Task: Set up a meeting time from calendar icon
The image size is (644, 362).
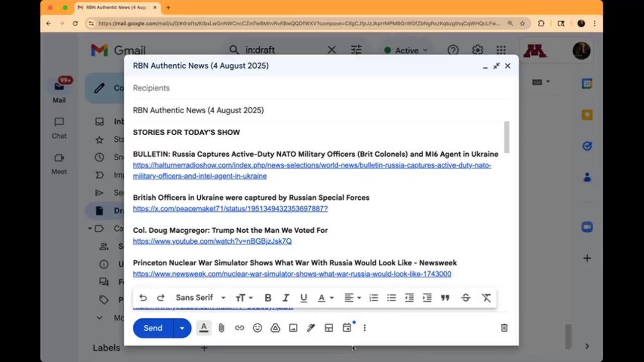Action: click(347, 328)
